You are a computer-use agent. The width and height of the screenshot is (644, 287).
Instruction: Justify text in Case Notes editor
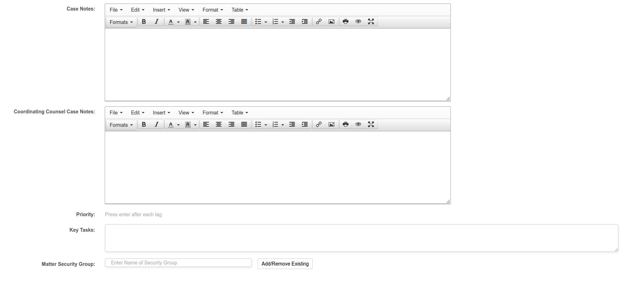244,22
